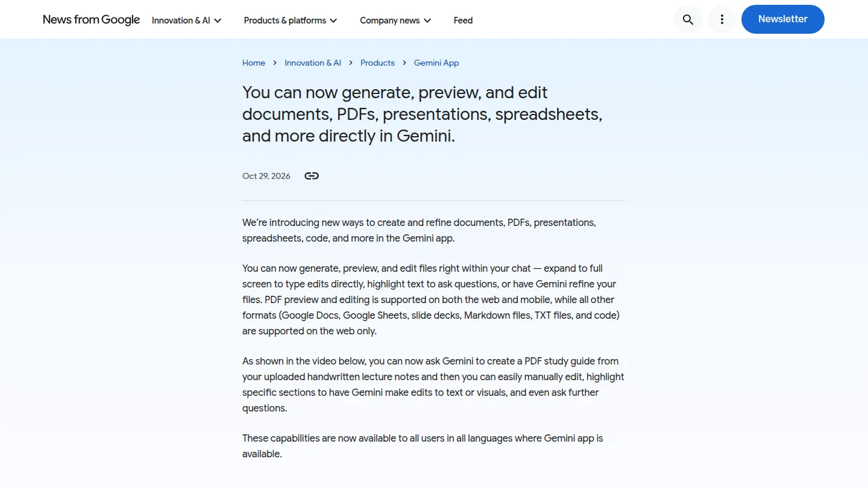
Task: Expand the Company news dropdown arrow
Action: [427, 20]
